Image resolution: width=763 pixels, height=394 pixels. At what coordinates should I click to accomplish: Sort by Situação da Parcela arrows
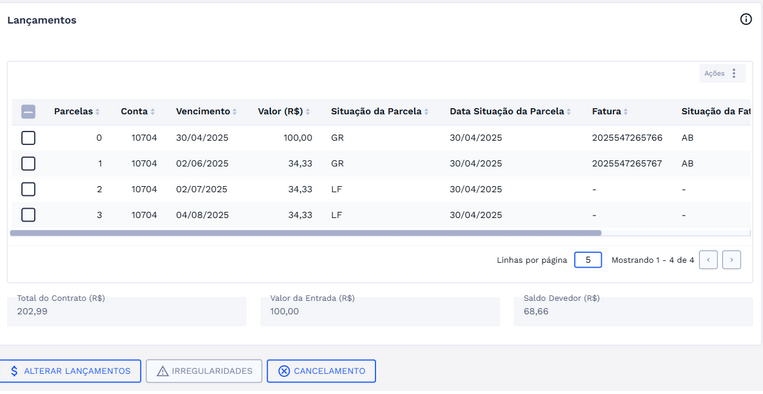click(426, 112)
